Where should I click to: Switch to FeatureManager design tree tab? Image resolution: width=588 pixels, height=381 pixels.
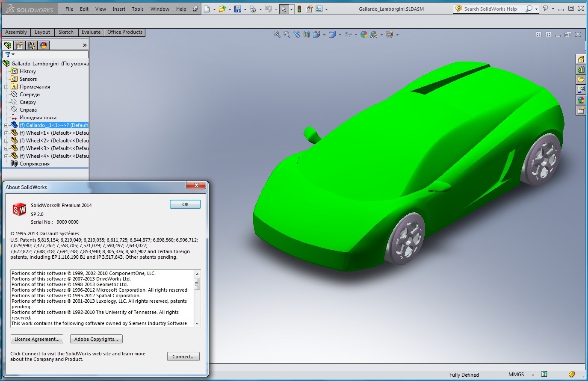click(x=8, y=45)
